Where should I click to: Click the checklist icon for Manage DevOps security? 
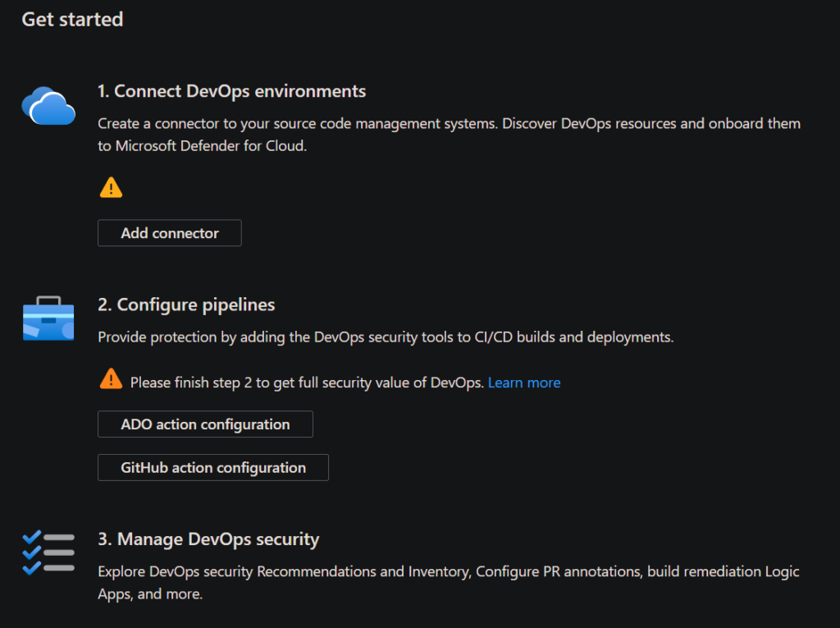(48, 552)
